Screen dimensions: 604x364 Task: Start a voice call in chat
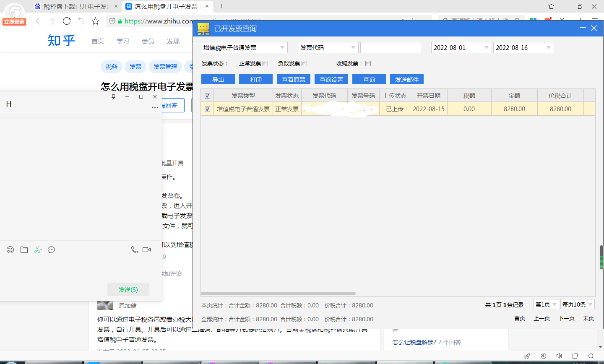[x=135, y=250]
